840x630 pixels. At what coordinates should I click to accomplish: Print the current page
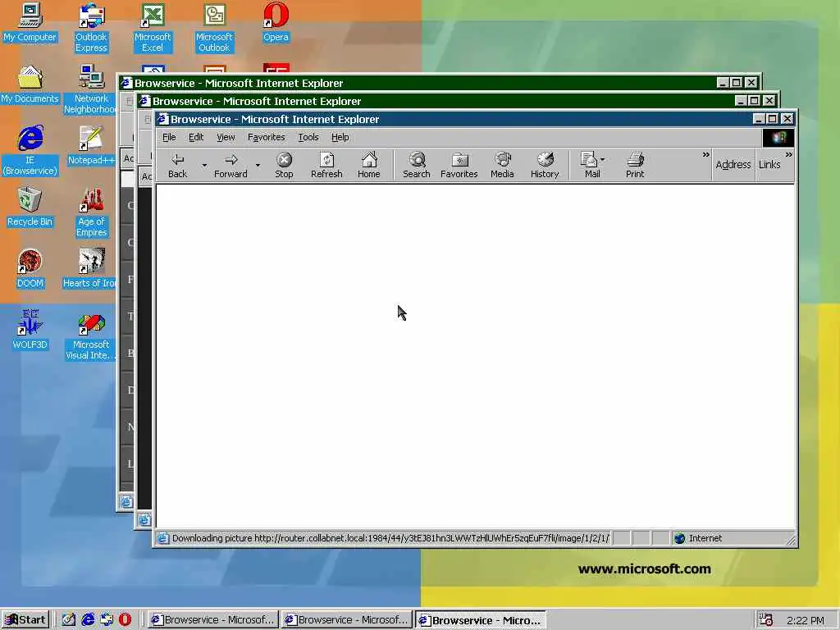[x=635, y=165]
